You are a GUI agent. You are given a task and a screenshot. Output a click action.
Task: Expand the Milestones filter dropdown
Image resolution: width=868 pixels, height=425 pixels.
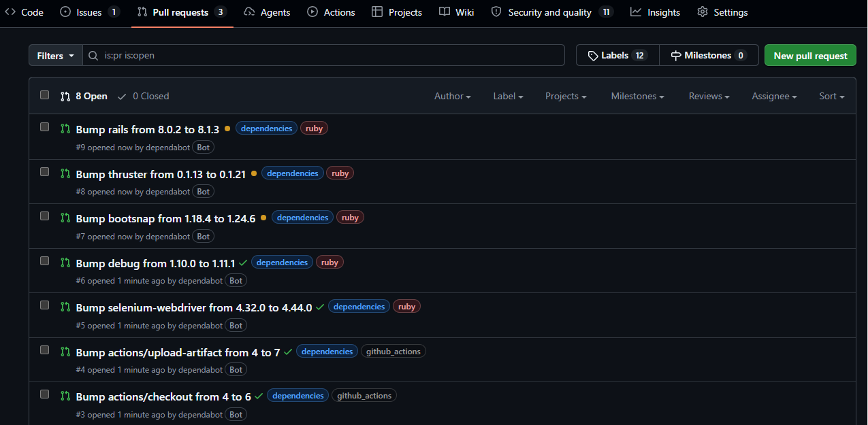pyautogui.click(x=638, y=96)
